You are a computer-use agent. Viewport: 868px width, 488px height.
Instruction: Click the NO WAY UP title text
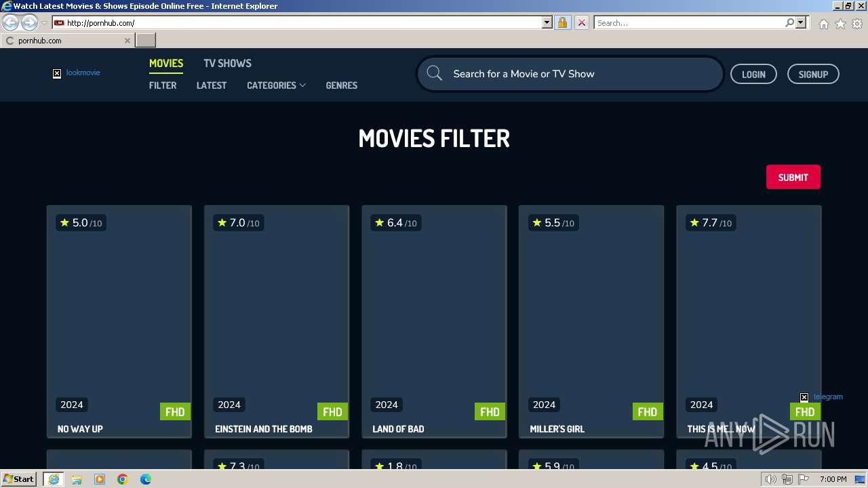[80, 429]
